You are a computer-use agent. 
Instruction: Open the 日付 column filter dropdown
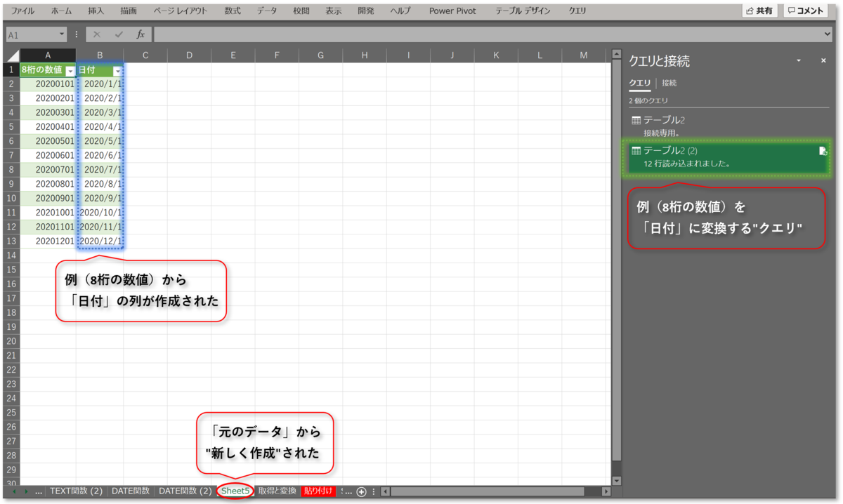pos(117,71)
